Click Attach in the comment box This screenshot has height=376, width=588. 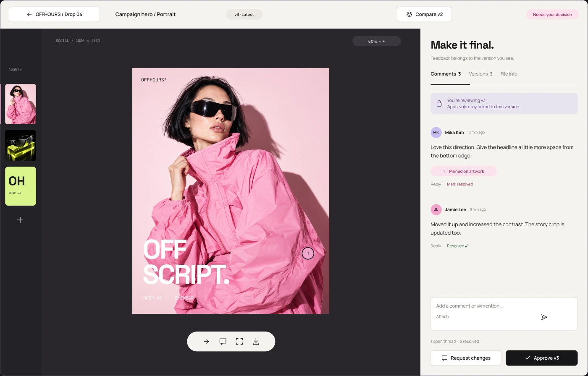tap(442, 316)
